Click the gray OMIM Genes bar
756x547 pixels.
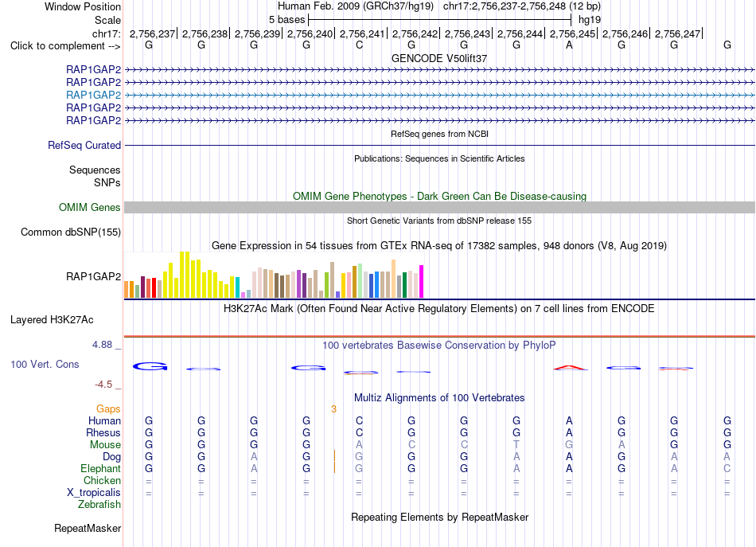click(439, 208)
